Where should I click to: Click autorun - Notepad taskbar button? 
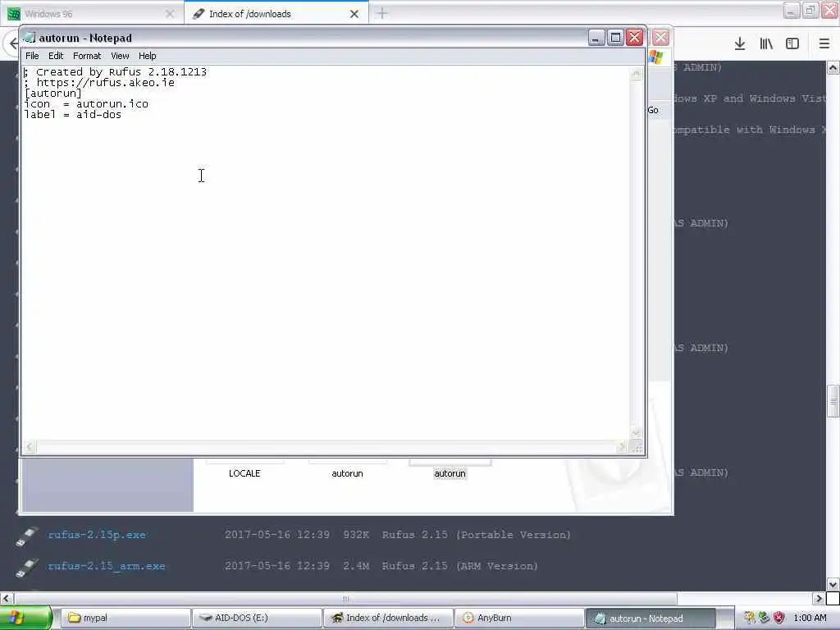[x=651, y=619]
